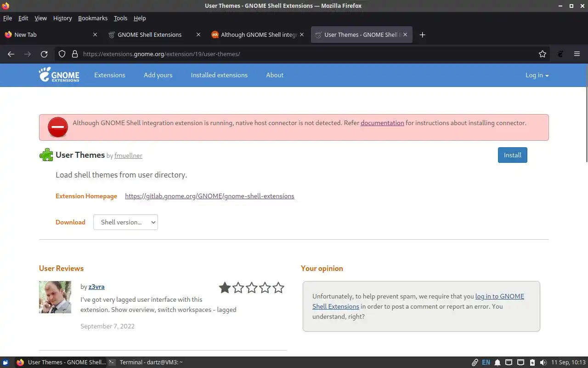Click z3vra's avatar photo

[x=55, y=297]
